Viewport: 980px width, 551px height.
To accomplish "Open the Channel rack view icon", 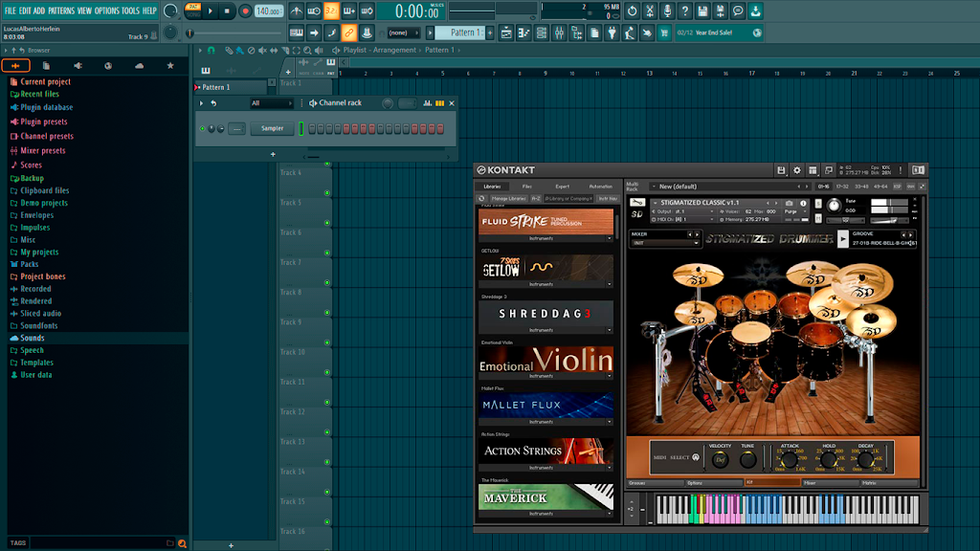I will point(542,33).
